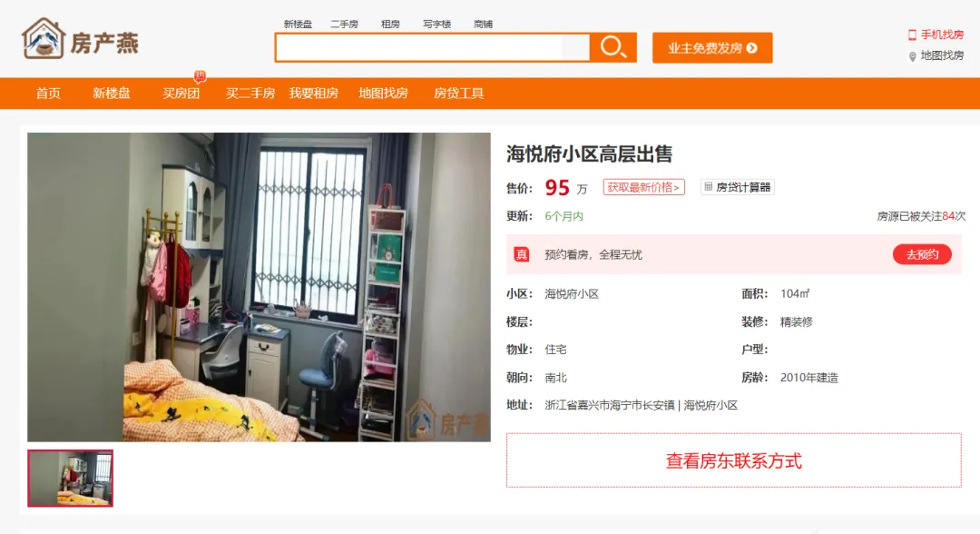Click the red 真 badge icon
This screenshot has width=980, height=534.
tap(521, 254)
